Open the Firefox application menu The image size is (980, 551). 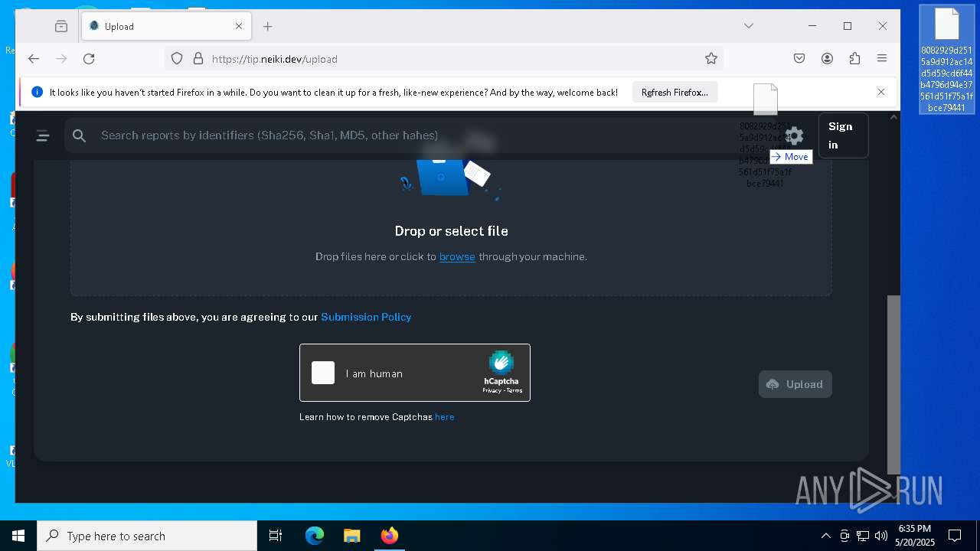tap(882, 59)
